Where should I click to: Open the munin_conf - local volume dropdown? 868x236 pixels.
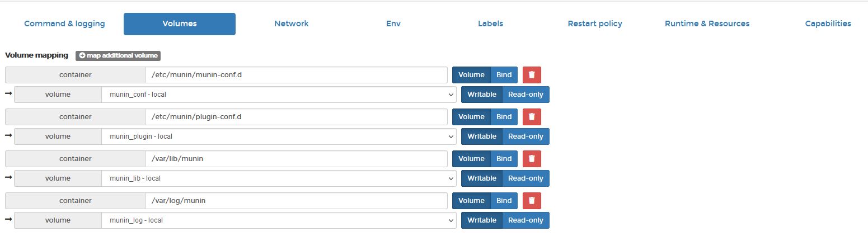[x=279, y=95]
